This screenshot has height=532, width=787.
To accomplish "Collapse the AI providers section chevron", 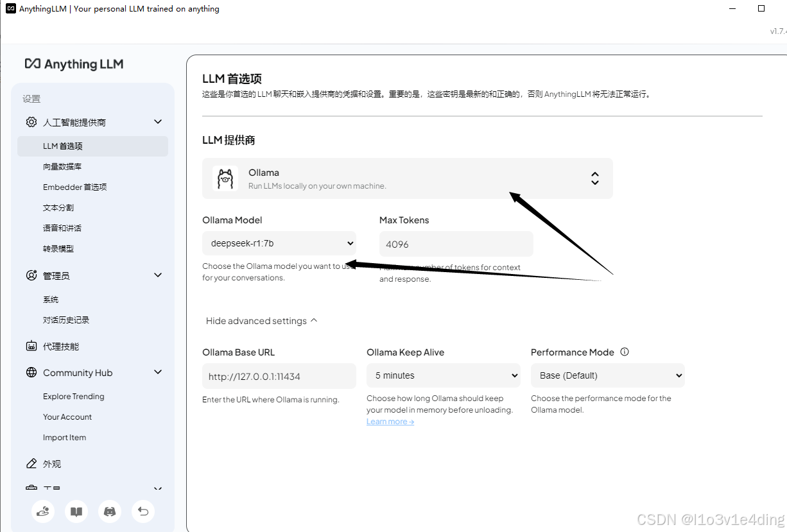I will (158, 121).
